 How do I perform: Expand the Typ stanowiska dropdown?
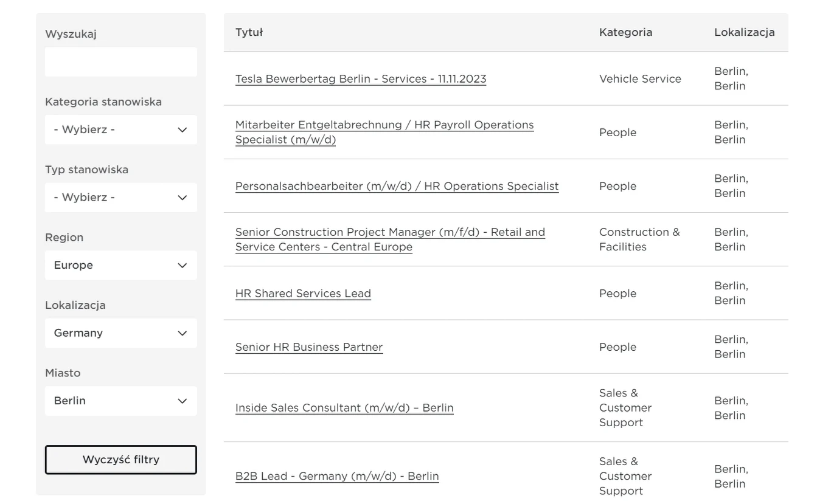120,198
